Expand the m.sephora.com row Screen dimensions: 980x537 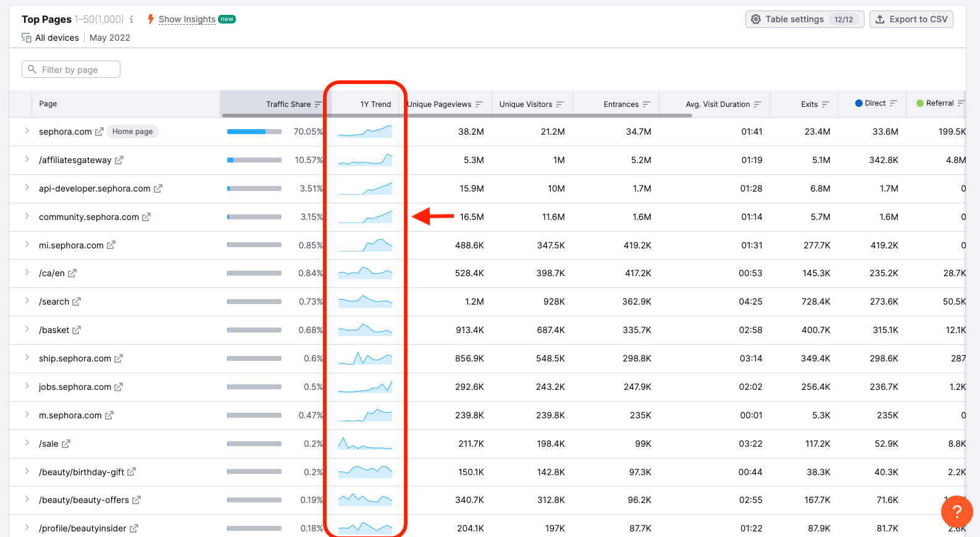pyautogui.click(x=27, y=415)
